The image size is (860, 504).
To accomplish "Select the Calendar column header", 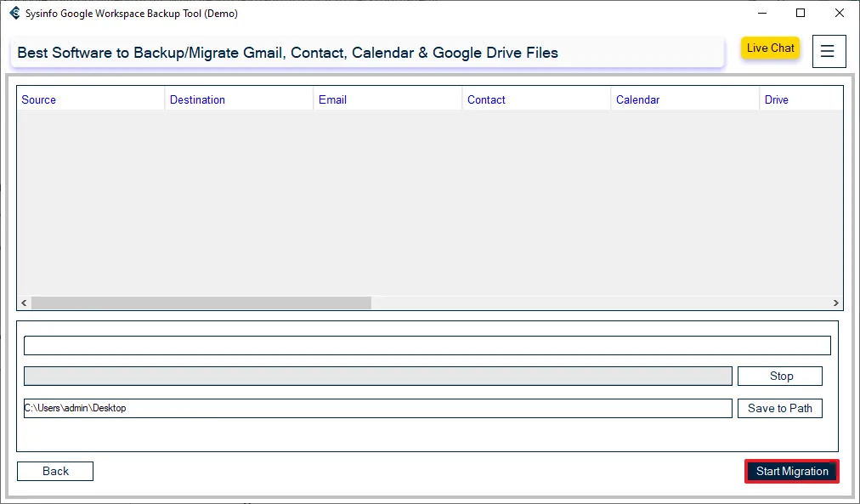I will click(x=637, y=99).
